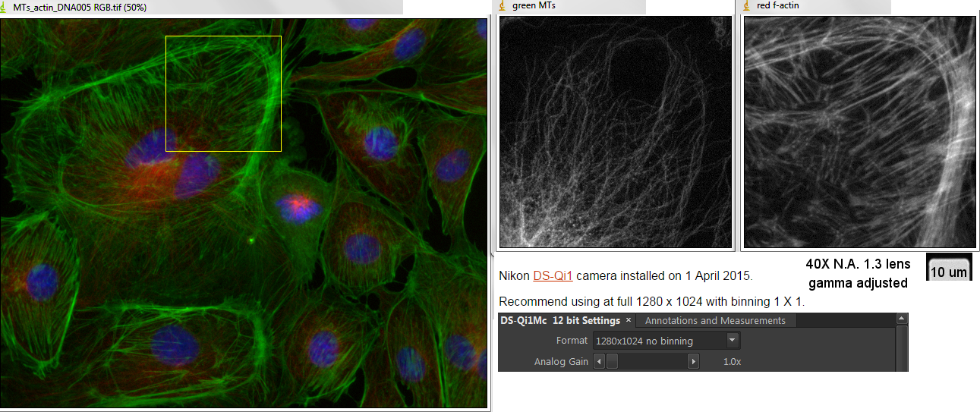
Task: Click the green MTs window title
Action: click(534, 6)
